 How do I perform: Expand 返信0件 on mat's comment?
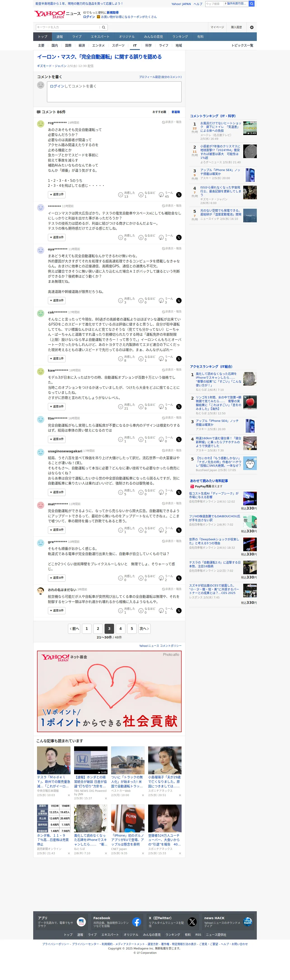(x=57, y=530)
